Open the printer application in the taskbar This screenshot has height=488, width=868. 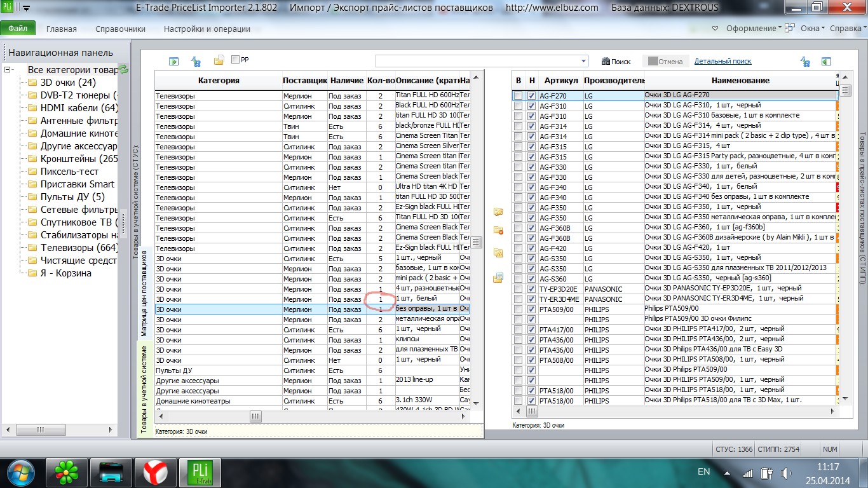(x=110, y=472)
